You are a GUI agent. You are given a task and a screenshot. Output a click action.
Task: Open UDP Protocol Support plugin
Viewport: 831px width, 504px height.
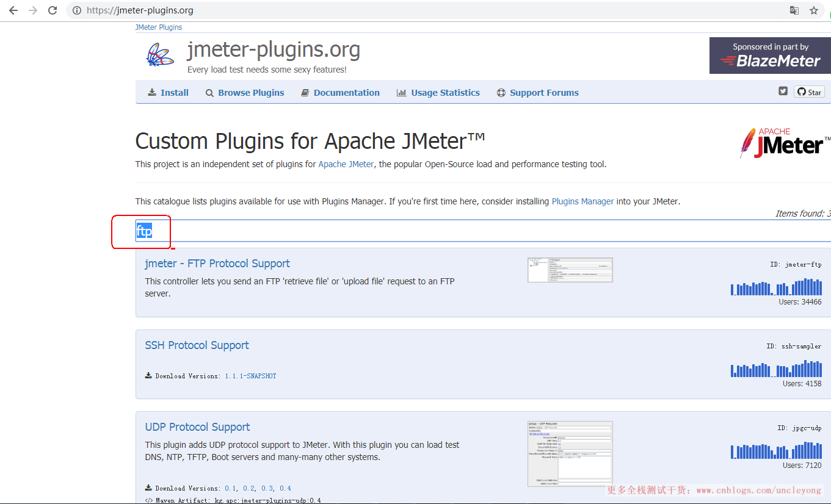tap(198, 427)
